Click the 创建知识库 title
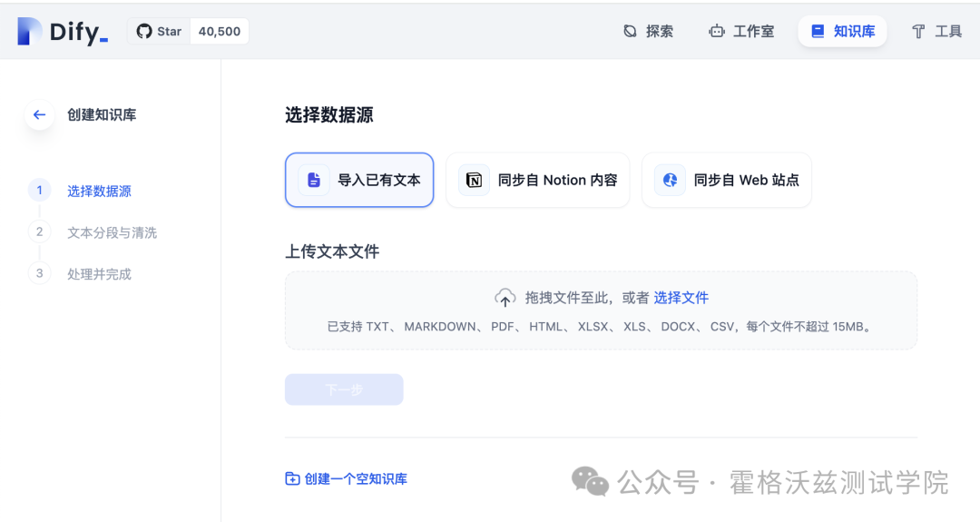 point(102,115)
